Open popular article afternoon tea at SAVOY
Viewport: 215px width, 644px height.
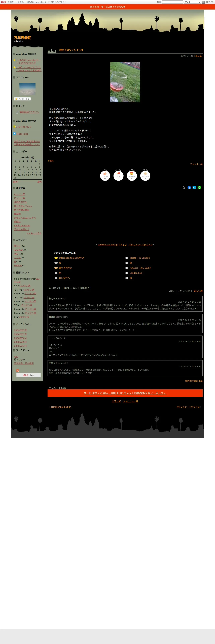pyautogui.click(x=72, y=258)
